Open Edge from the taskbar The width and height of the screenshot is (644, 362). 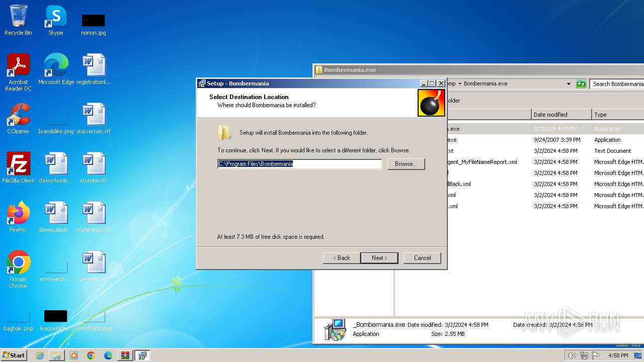(108, 355)
